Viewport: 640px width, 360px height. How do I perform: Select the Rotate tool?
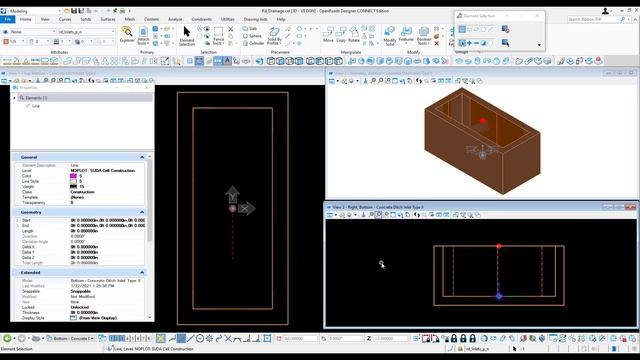pyautogui.click(x=354, y=35)
